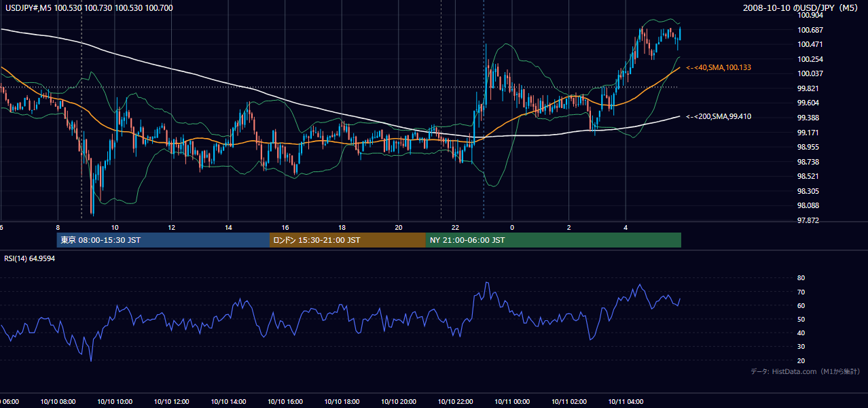The height and width of the screenshot is (408, 868).
Task: Click the 10/10 08:00 bottom date label
Action: (x=58, y=402)
